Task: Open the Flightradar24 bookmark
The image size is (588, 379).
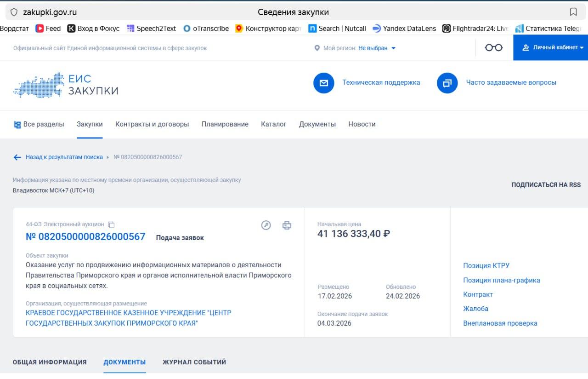Action: 475,29
